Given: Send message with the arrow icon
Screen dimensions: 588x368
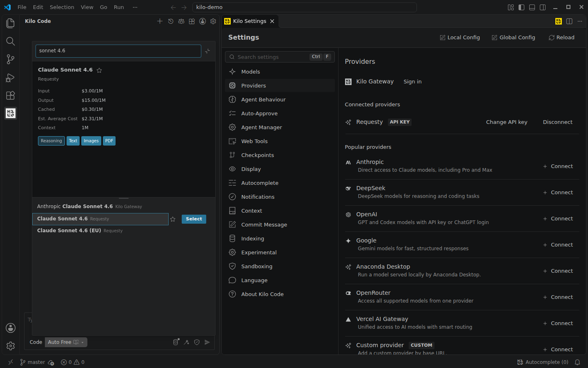Looking at the screenshot, I should 207,342.
